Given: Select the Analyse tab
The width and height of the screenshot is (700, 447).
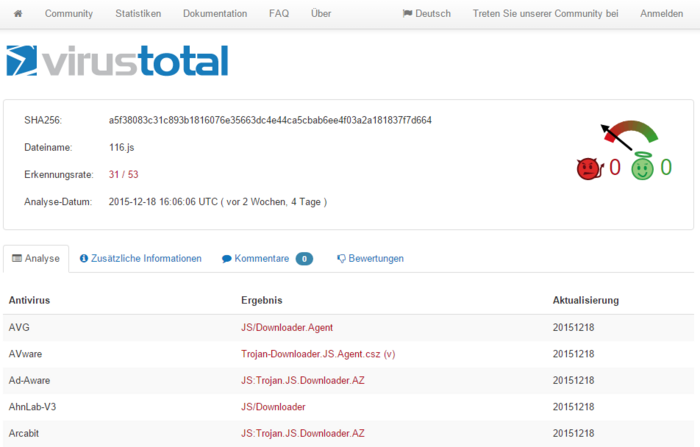Looking at the screenshot, I should click(x=36, y=259).
